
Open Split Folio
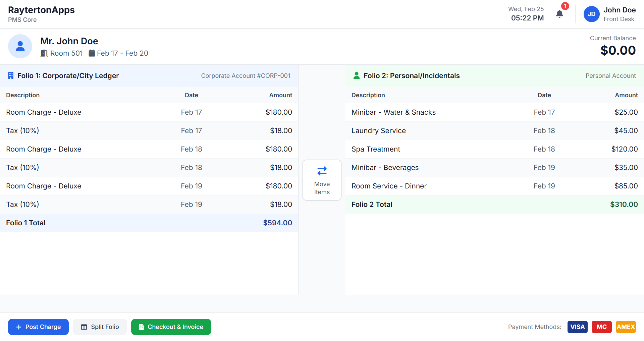[100, 327]
